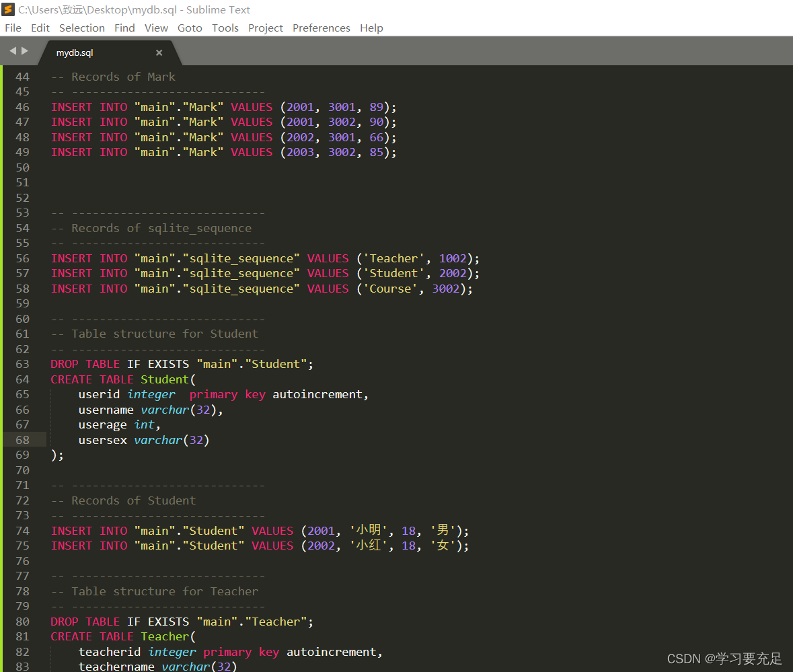This screenshot has height=672, width=793.
Task: Click line number 68 in the gutter
Action: (x=23, y=440)
